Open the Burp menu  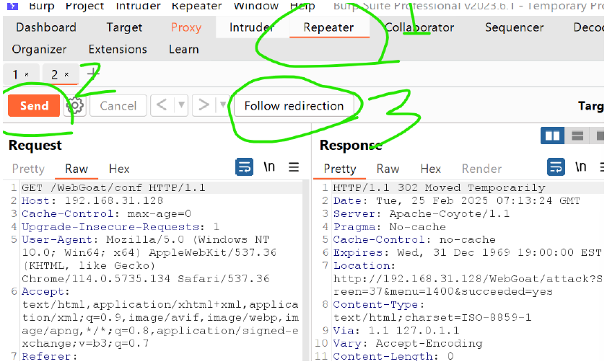(x=41, y=6)
